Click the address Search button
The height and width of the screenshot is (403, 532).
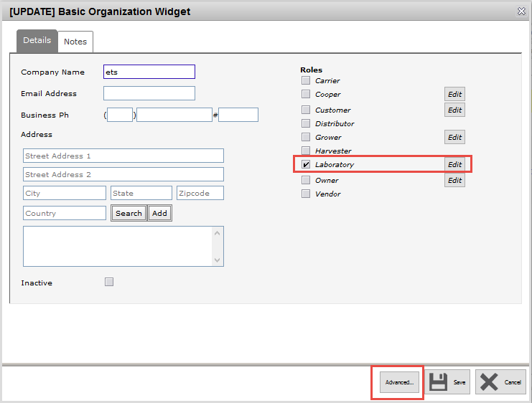pyautogui.click(x=129, y=213)
